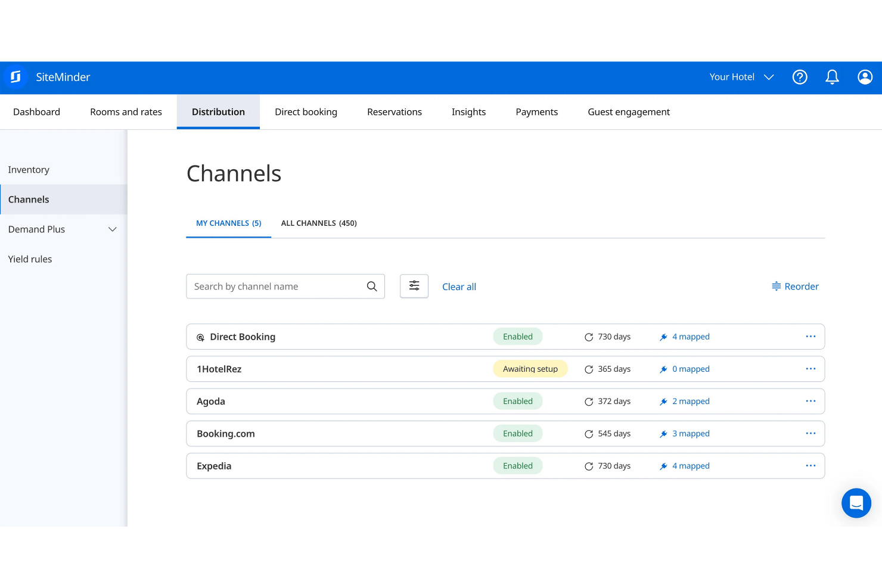The width and height of the screenshot is (882, 588).
Task: Click refresh icon in 1HotelRez row
Action: [x=589, y=369]
